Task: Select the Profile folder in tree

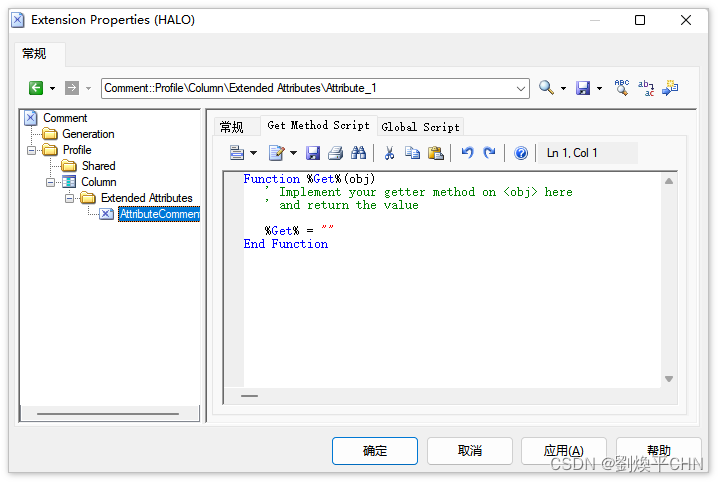Action: tap(77, 150)
